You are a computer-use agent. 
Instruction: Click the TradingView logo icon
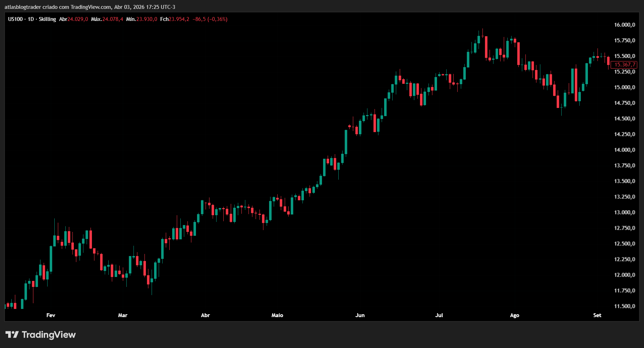pos(12,335)
